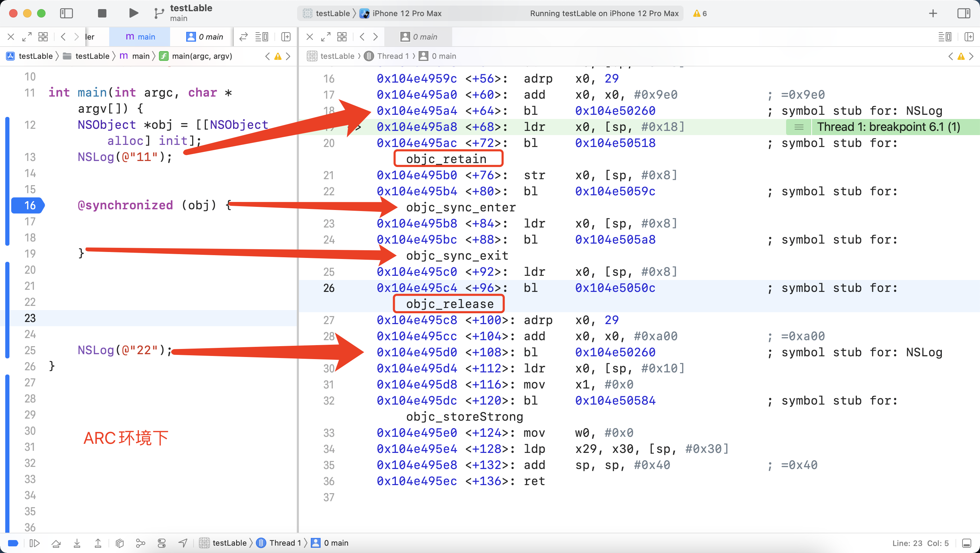Click Simulate Location arrow icon

pyautogui.click(x=183, y=543)
